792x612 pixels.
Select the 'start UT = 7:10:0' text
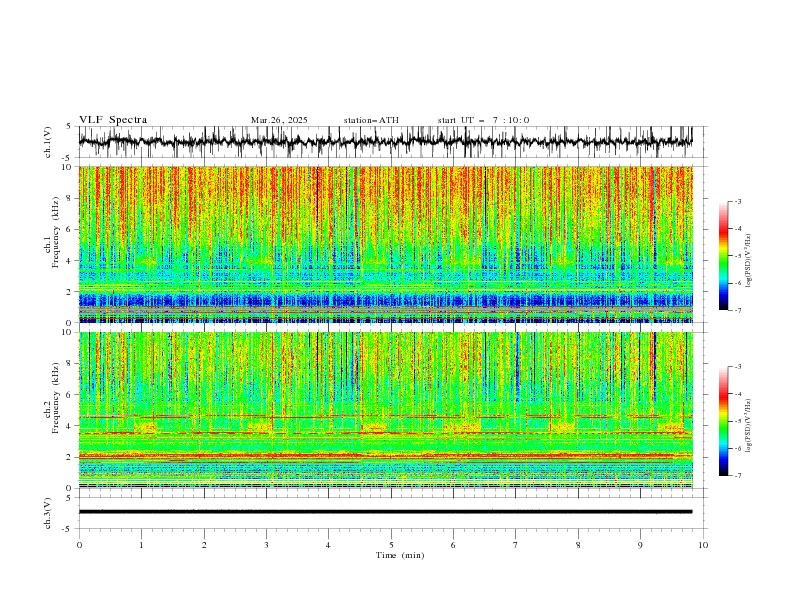[x=483, y=120]
